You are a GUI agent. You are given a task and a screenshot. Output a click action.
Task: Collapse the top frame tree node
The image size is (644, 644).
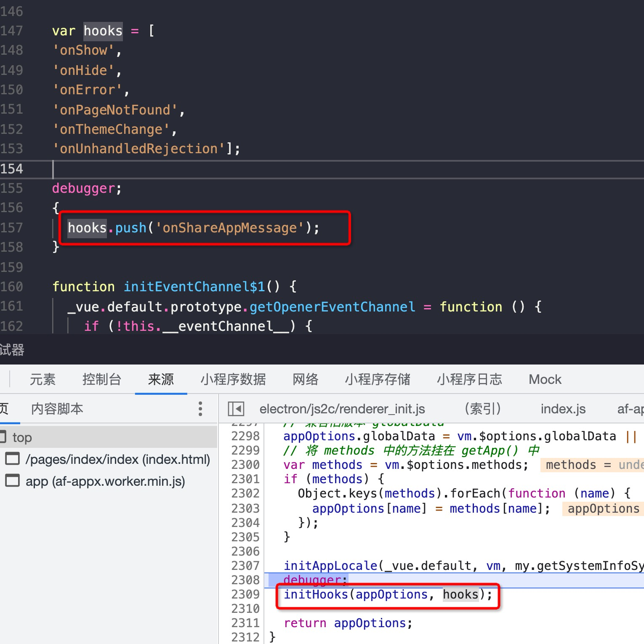[x=22, y=437]
